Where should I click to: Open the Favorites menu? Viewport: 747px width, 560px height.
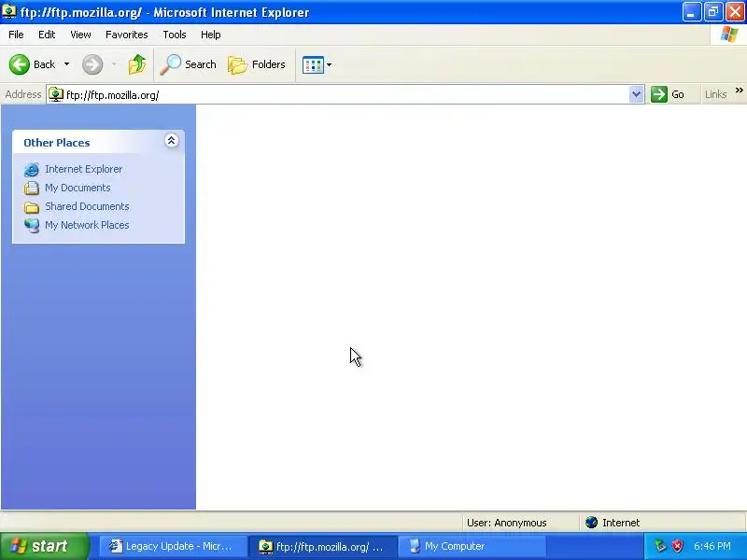tap(127, 35)
